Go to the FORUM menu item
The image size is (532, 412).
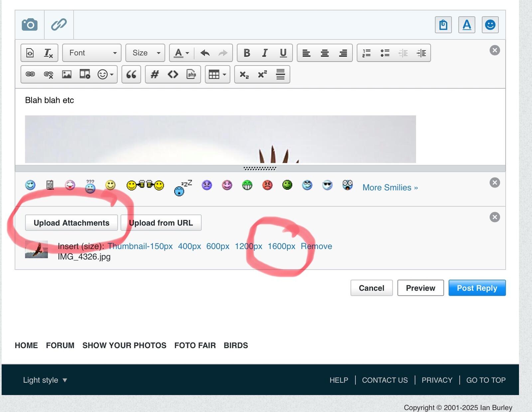(60, 345)
